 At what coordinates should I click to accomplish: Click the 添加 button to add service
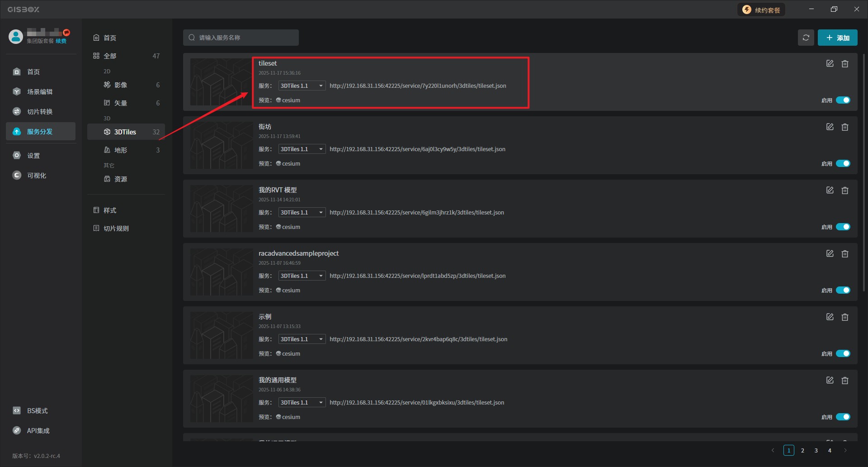837,38
